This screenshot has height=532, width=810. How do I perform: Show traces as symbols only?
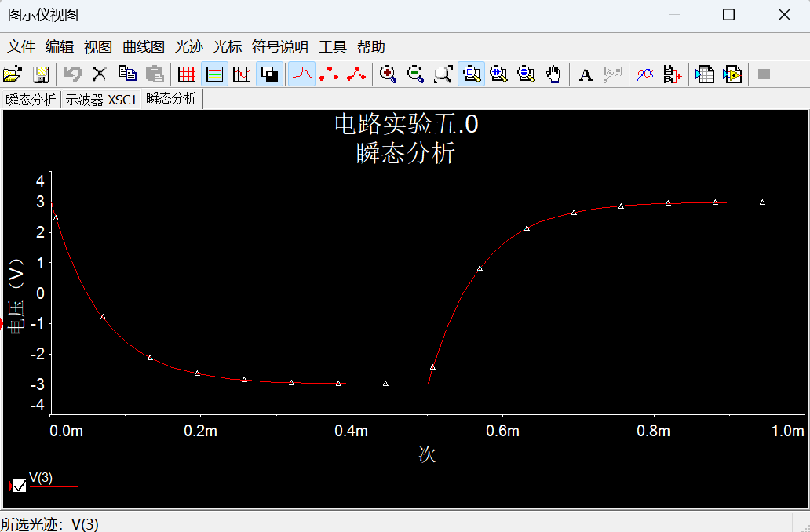point(329,74)
